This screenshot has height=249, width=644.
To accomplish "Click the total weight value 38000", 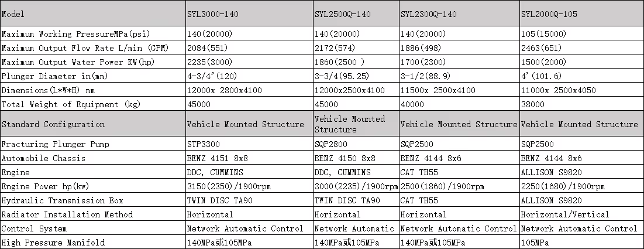I will [x=532, y=104].
